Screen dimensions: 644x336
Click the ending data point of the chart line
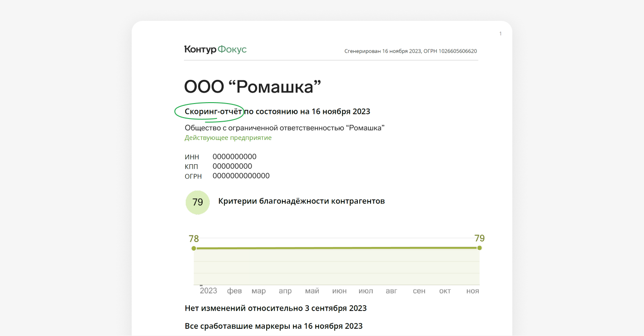tap(479, 248)
